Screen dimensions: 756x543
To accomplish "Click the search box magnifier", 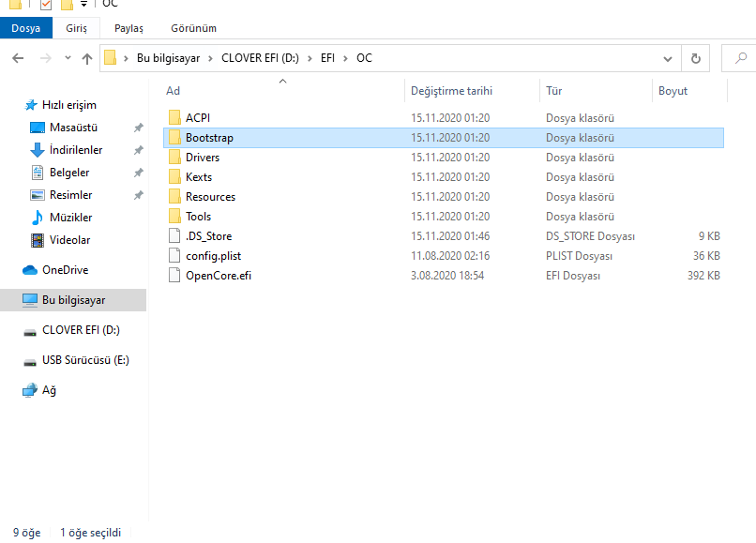I will coord(741,58).
